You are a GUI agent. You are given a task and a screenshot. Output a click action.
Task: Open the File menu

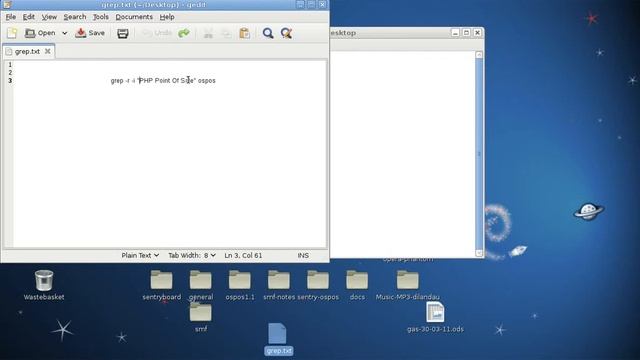point(11,17)
